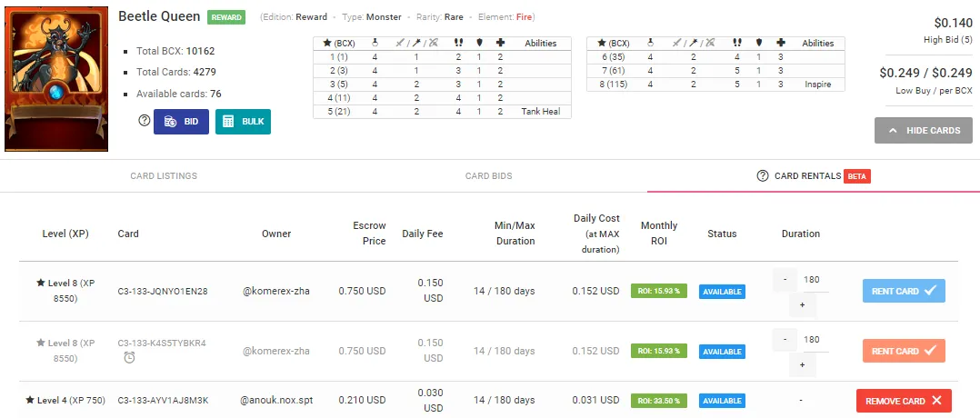The width and height of the screenshot is (980, 418).
Task: Click the mana icon in right stats table header
Action: 650,43
